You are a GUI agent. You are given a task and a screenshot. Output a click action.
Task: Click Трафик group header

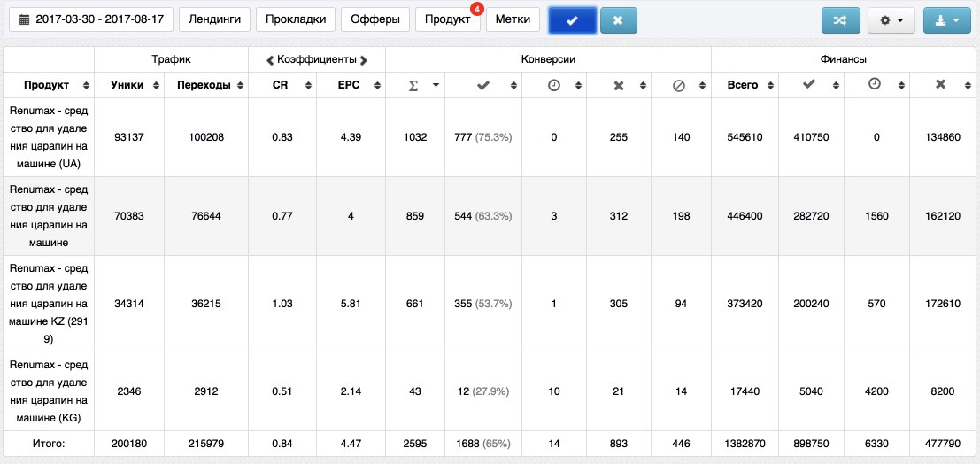click(x=171, y=59)
